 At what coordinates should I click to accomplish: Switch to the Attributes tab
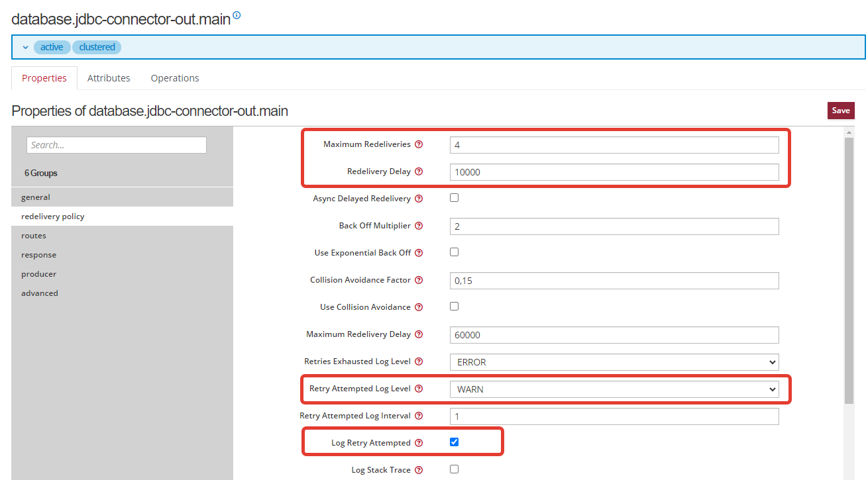tap(109, 78)
